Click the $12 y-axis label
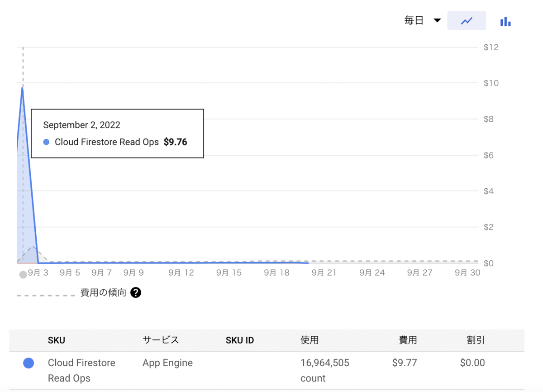Image resolution: width=543 pixels, height=392 pixels. pos(491,47)
